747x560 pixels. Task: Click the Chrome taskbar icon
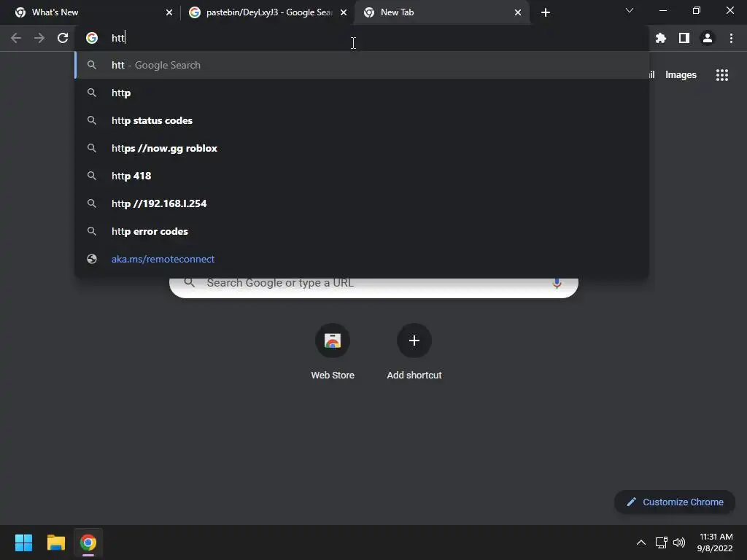tap(88, 542)
